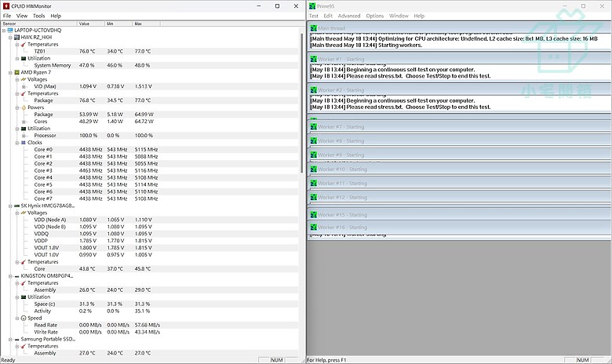
Task: Click the Package power value 53.99 W
Action: tap(89, 115)
